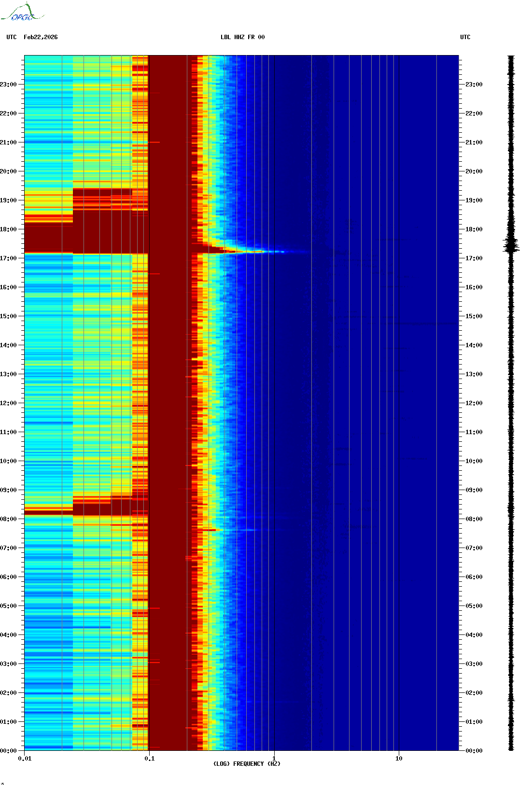Click the right 23:00 time axis label
Screen dimensions: 532x789
[474, 85]
